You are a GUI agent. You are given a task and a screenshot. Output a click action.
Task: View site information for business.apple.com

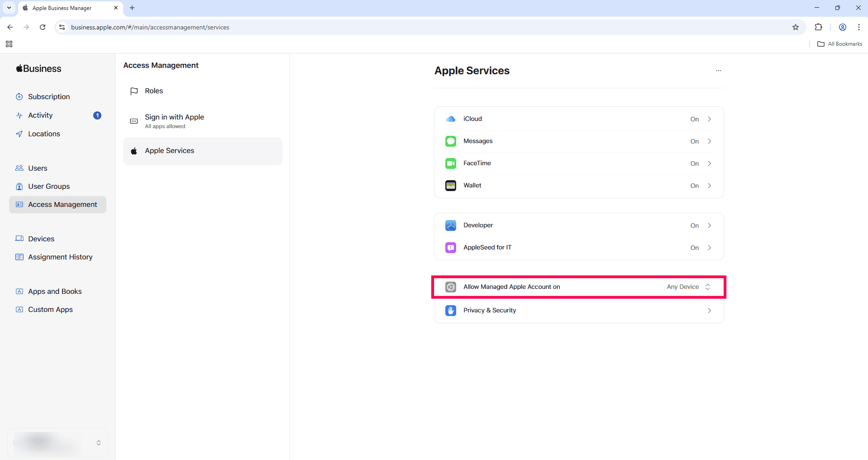[62, 27]
